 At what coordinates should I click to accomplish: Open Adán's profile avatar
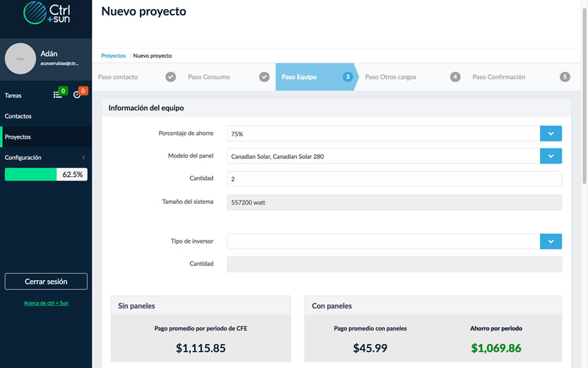point(20,59)
